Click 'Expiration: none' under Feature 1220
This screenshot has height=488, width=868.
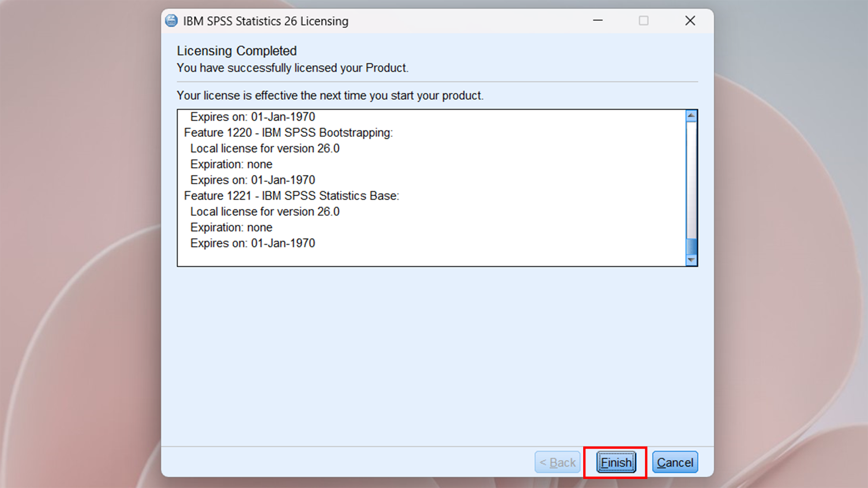point(231,164)
